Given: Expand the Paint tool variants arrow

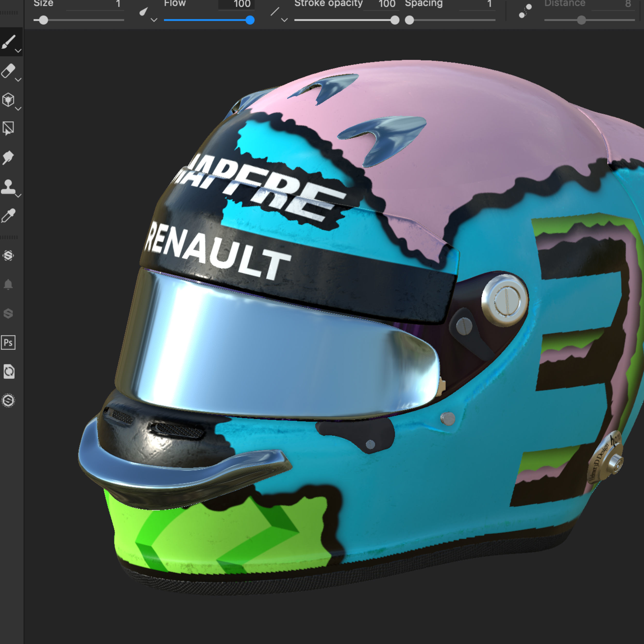Looking at the screenshot, I should (x=18, y=51).
